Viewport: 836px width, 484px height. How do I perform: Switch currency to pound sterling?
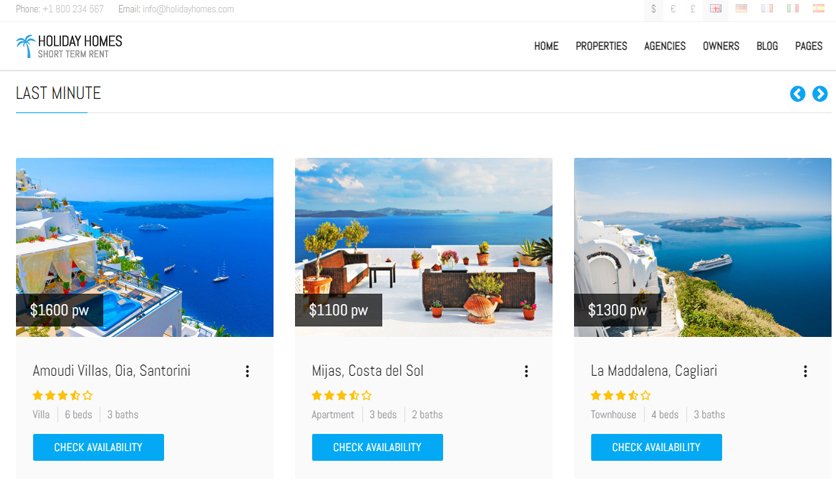pos(692,9)
